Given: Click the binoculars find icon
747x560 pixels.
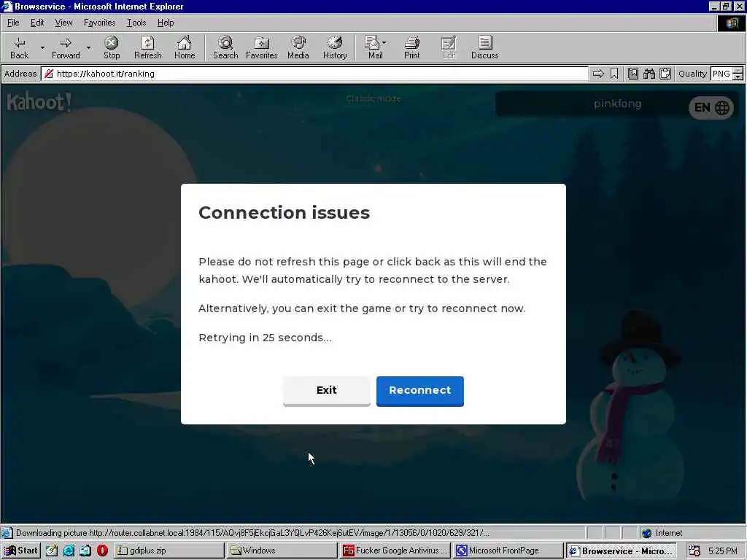Looking at the screenshot, I should click(649, 74).
